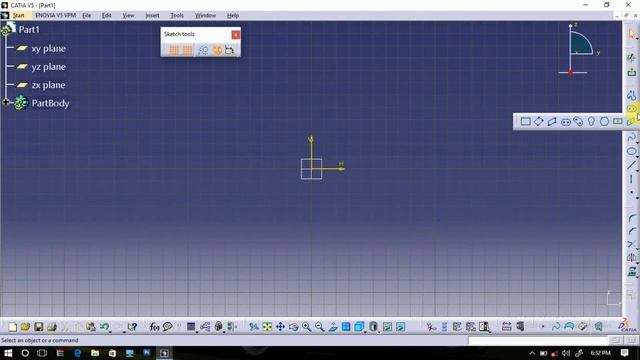The image size is (640, 360).
Task: Click the Open file icon
Action: [x=25, y=327]
